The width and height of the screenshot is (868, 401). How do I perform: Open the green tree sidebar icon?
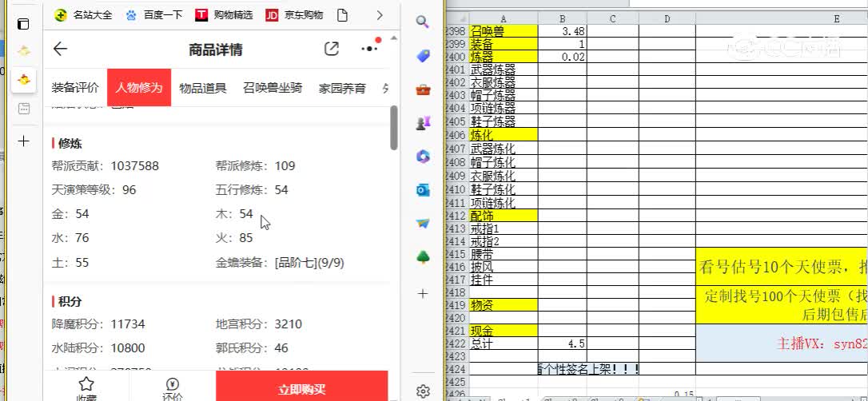(x=423, y=257)
